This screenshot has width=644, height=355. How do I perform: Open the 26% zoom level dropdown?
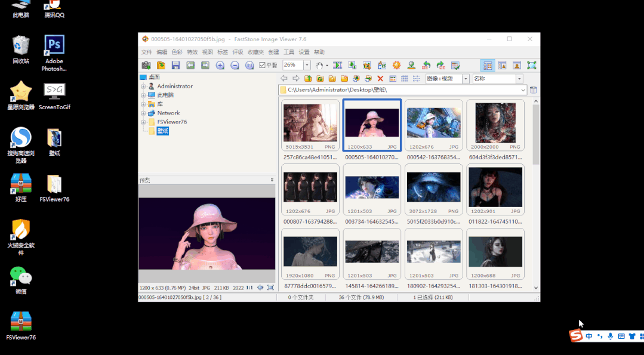pyautogui.click(x=307, y=65)
